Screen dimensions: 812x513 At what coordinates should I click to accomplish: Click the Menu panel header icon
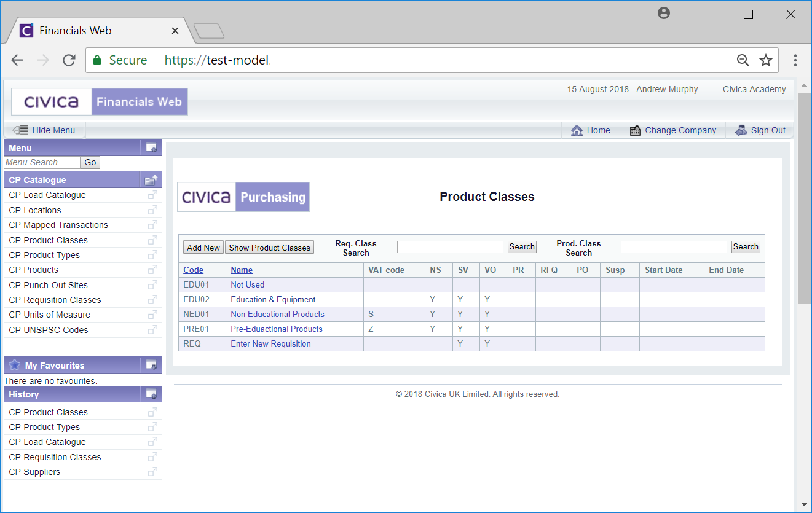[151, 148]
